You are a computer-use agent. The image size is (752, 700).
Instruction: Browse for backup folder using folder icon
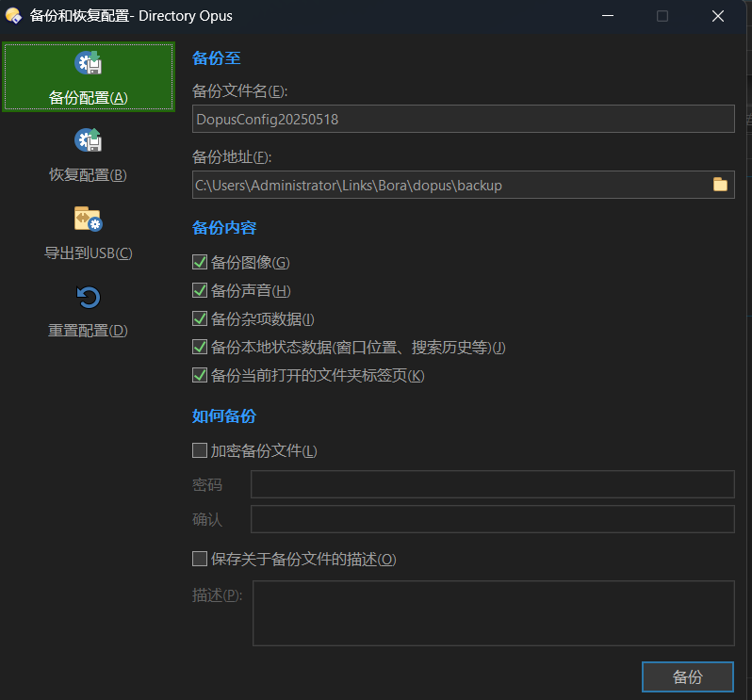[720, 185]
